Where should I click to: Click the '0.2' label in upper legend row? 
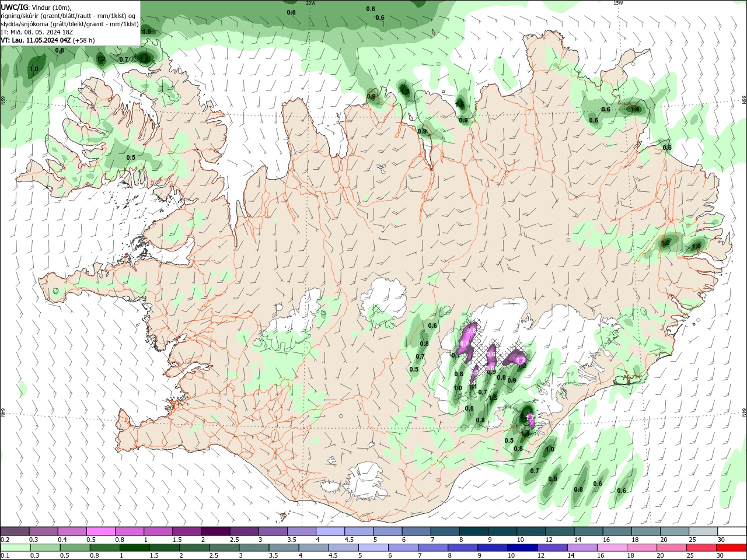pos(5,540)
